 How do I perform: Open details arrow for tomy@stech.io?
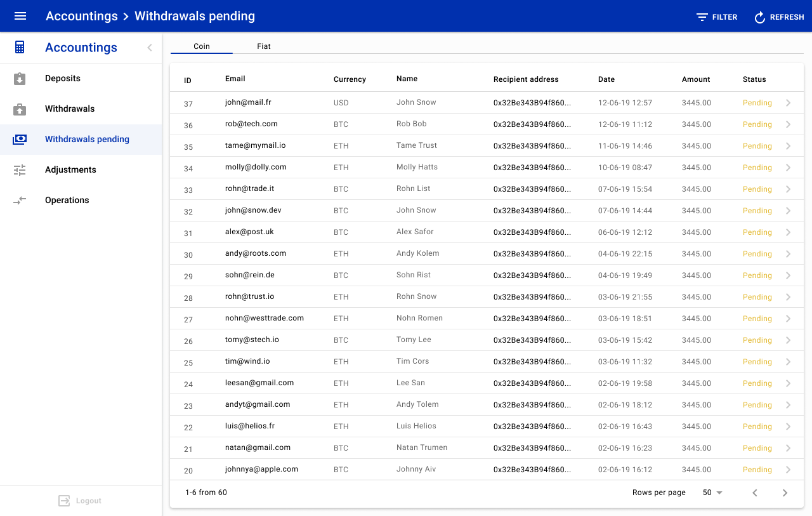point(789,340)
